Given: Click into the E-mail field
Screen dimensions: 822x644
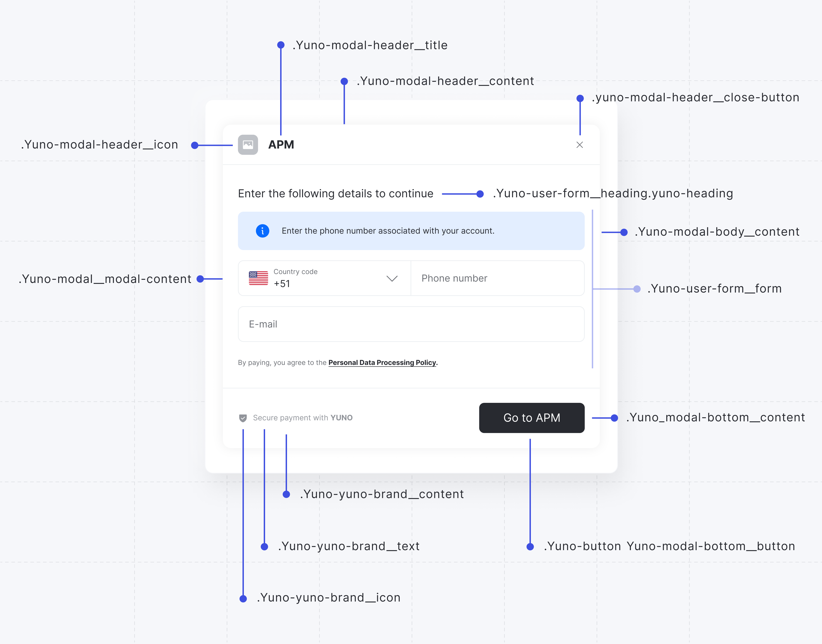Looking at the screenshot, I should click(x=411, y=324).
